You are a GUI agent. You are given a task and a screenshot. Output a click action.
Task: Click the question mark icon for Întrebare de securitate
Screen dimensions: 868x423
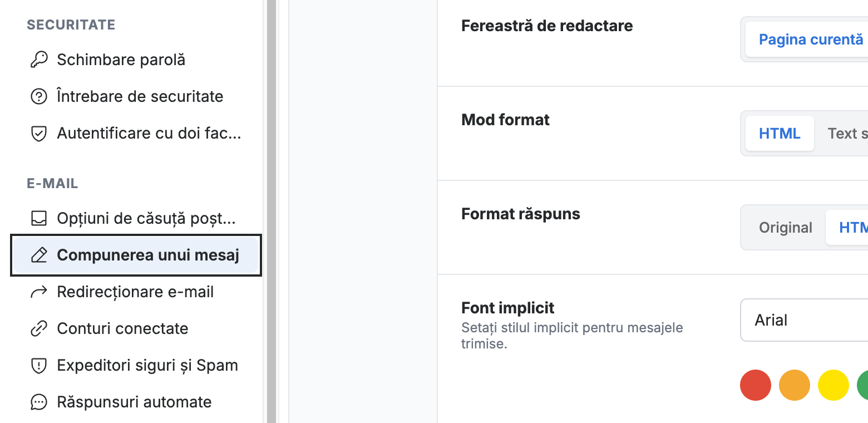coord(38,96)
